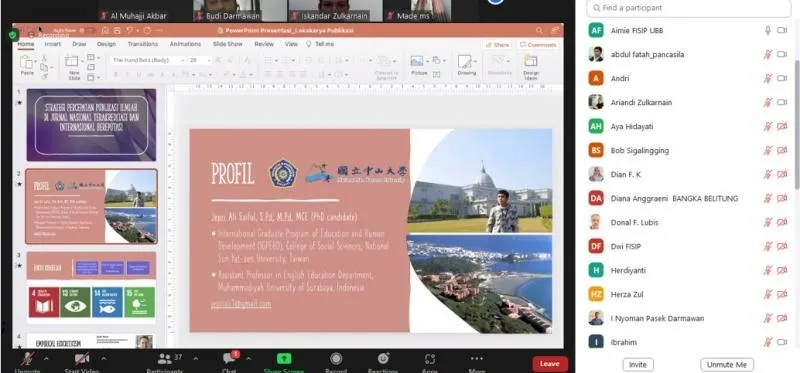Toggle Herza Zul's muted microphone
This screenshot has height=373, width=800.
(x=767, y=294)
